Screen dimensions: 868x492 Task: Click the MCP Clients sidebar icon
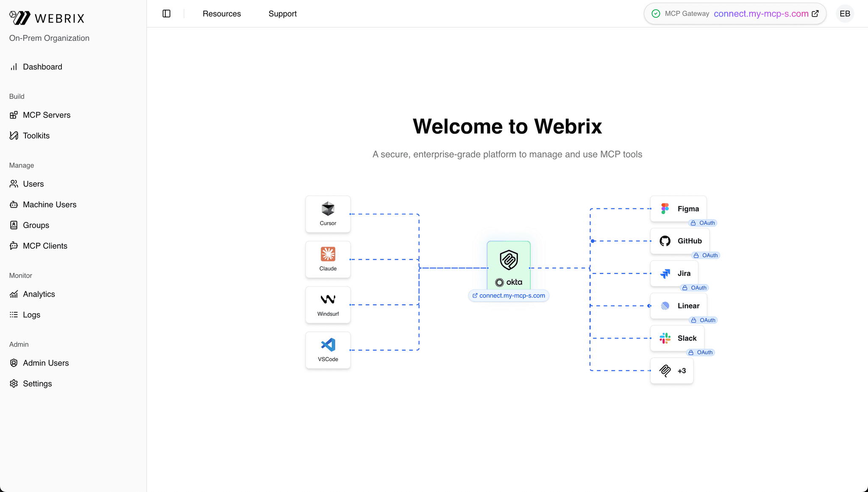tap(14, 245)
